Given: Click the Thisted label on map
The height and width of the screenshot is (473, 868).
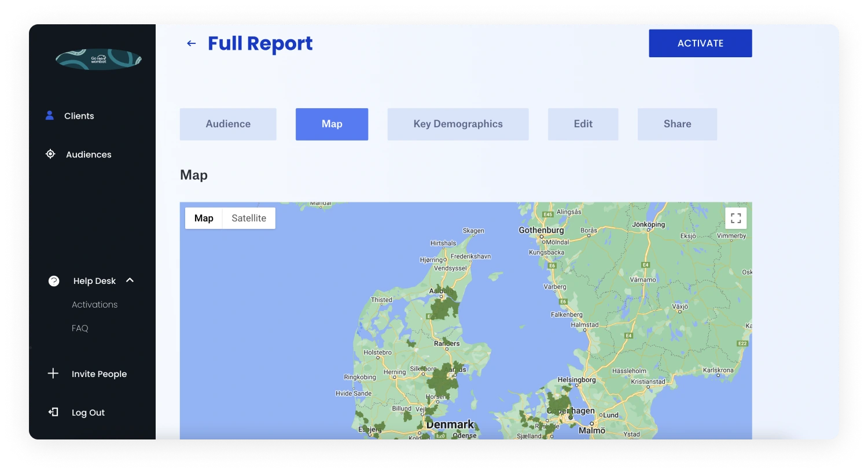Looking at the screenshot, I should click(x=381, y=300).
